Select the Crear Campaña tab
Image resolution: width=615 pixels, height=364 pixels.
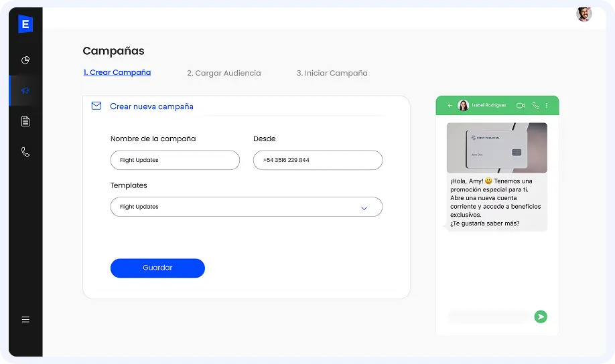(x=117, y=72)
